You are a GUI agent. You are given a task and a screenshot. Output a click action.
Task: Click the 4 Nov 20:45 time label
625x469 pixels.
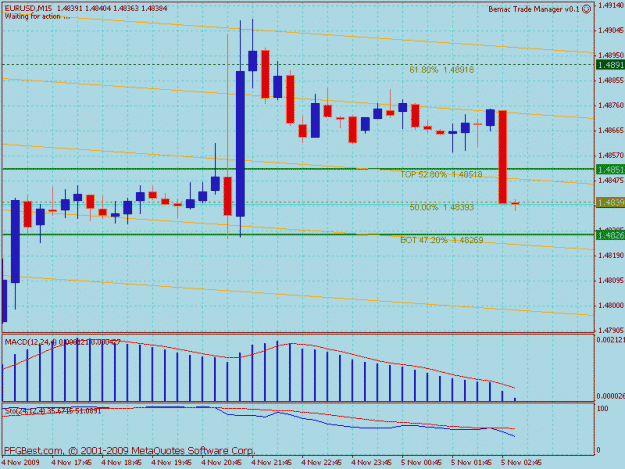221,463
